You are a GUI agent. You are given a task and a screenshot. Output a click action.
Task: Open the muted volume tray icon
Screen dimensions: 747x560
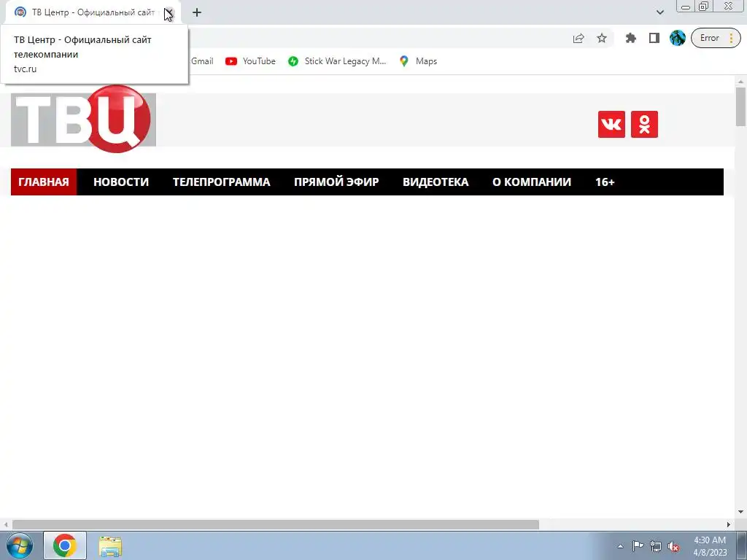(673, 546)
